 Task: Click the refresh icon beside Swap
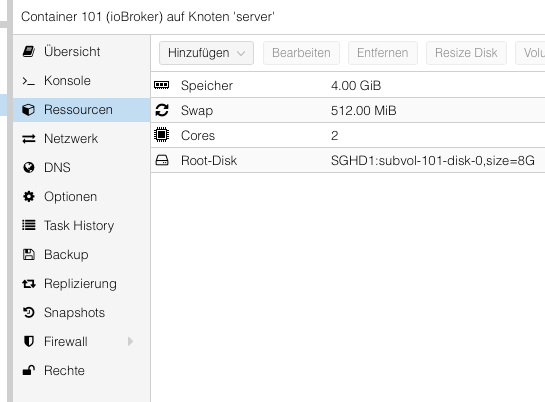(x=162, y=110)
